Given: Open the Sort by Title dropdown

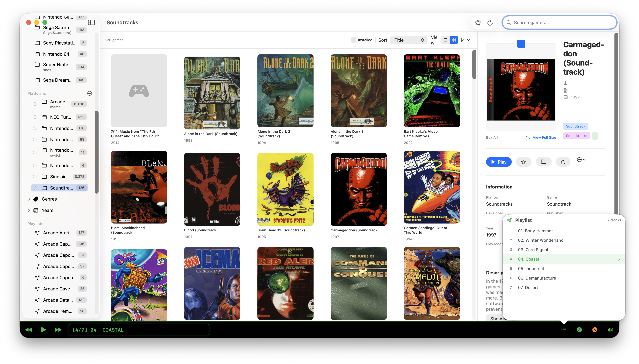Looking at the screenshot, I should [x=408, y=40].
